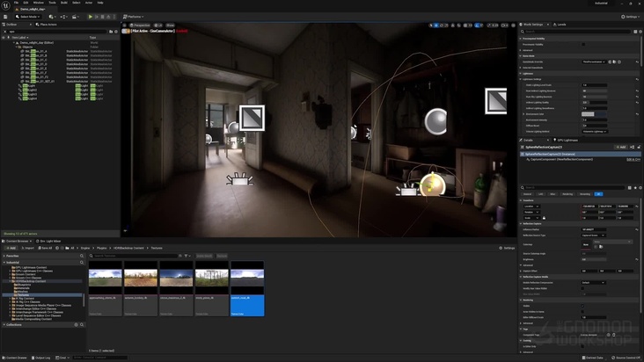Click the Import button in Content Browser
This screenshot has height=362, width=644.
(x=27, y=248)
